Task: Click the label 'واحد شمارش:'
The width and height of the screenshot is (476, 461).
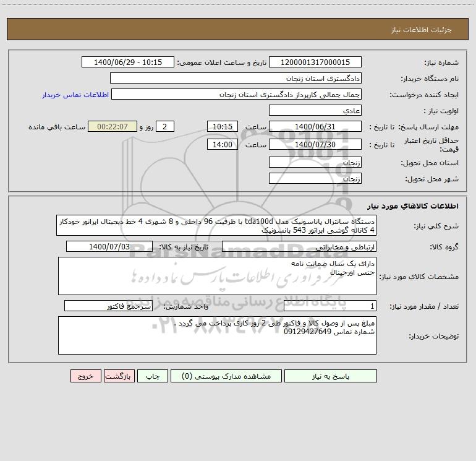Action: (186, 307)
